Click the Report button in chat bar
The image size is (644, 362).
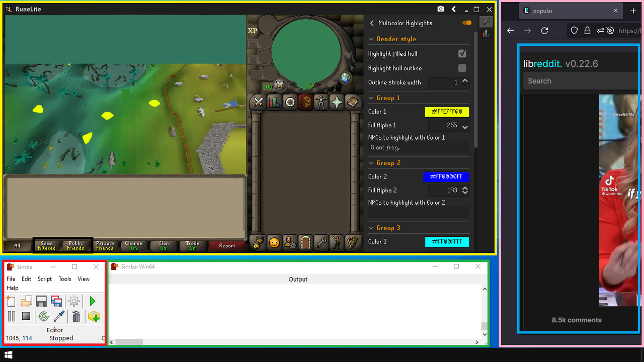coord(227,246)
